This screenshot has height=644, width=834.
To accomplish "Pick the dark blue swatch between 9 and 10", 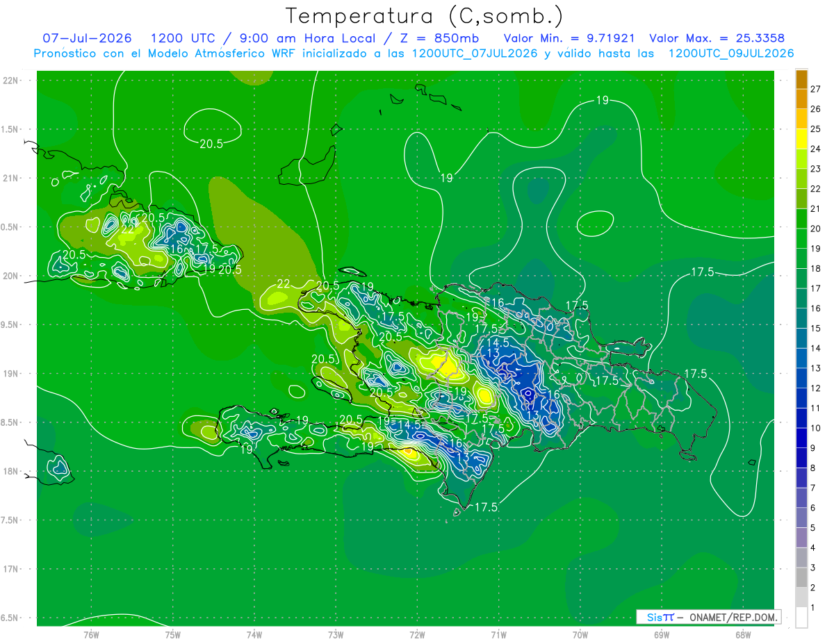I will 801,438.
